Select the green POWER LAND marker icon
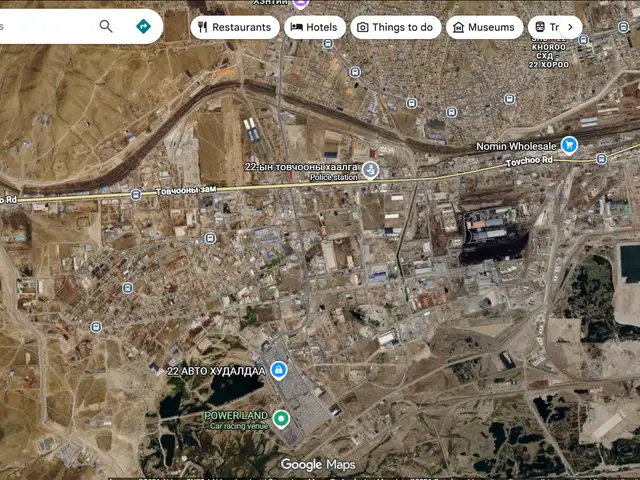 click(x=281, y=419)
